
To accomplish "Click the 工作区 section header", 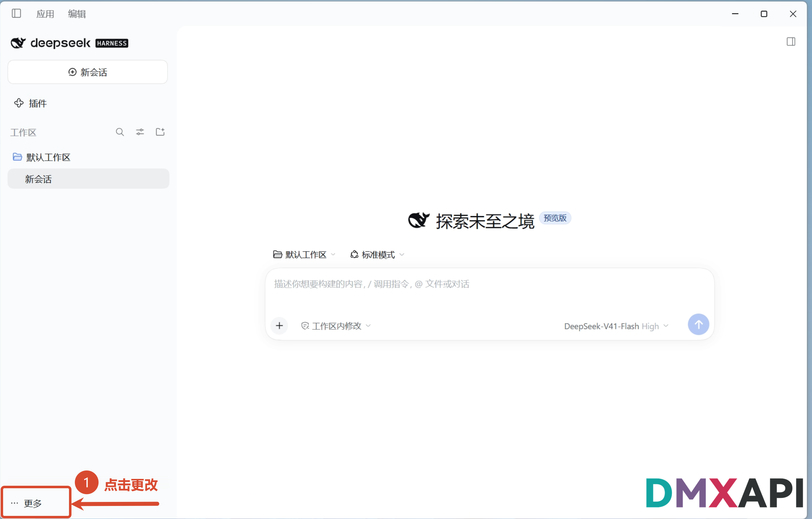I will 23,132.
